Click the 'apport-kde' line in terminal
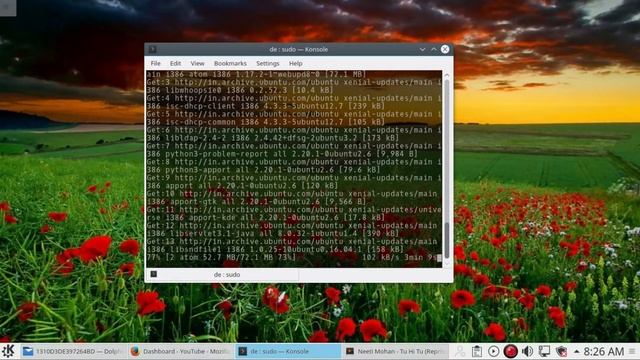 click(266, 218)
